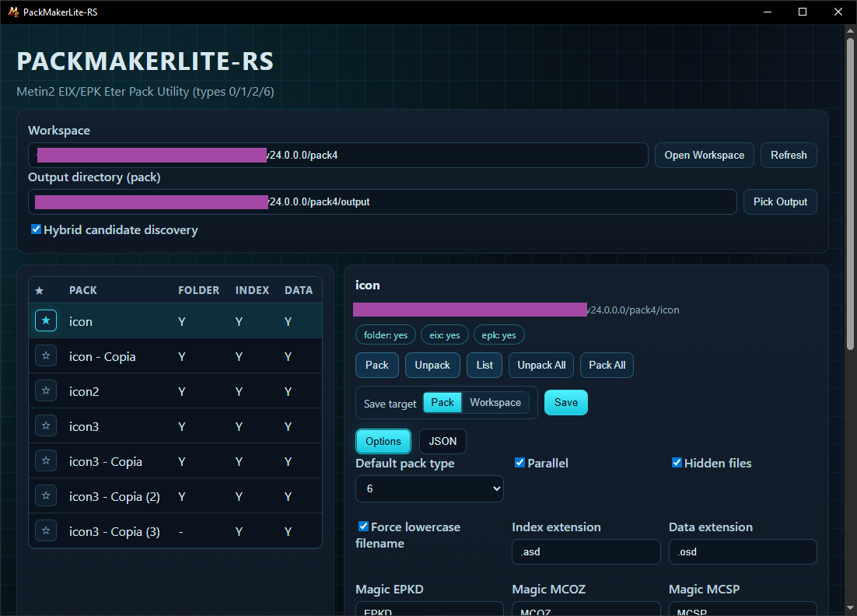Viewport: 857px width, 616px height.
Task: Set save target to Pack
Action: [x=442, y=402]
